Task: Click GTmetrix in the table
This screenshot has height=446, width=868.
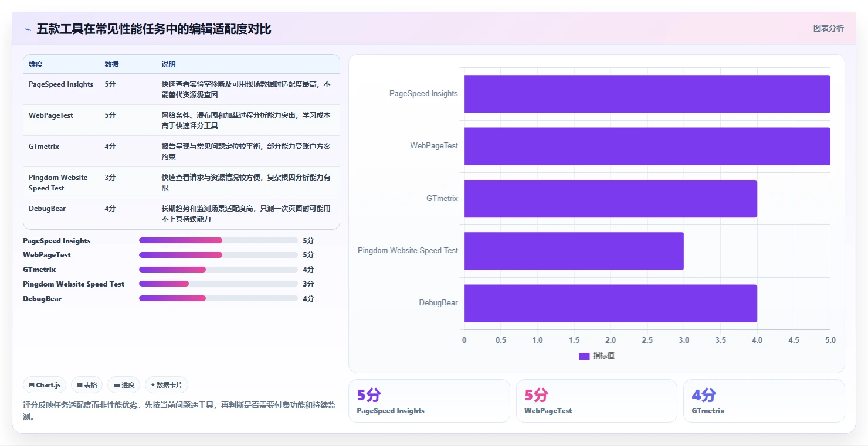Action: (x=44, y=147)
